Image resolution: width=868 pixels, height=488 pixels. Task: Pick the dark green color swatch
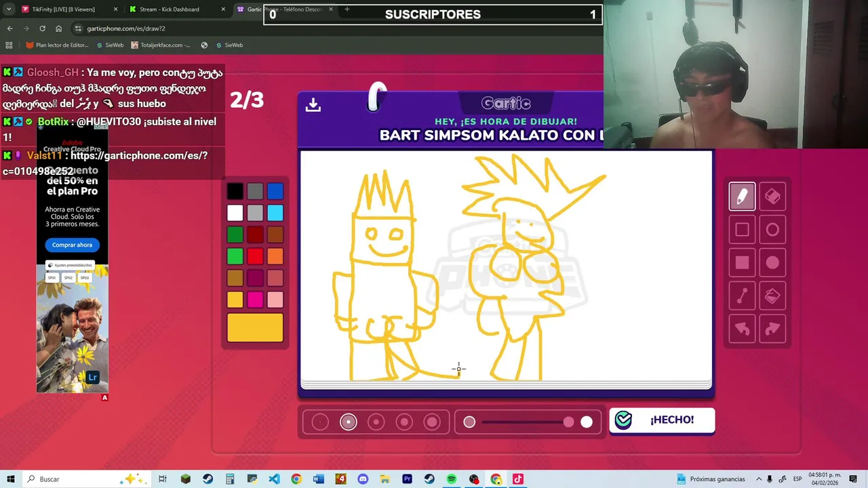click(235, 235)
